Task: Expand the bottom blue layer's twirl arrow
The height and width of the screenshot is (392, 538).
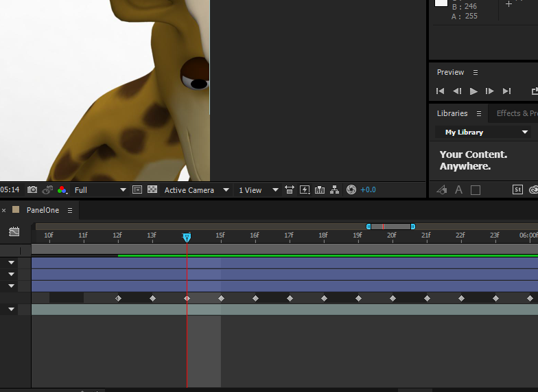Action: click(x=11, y=286)
